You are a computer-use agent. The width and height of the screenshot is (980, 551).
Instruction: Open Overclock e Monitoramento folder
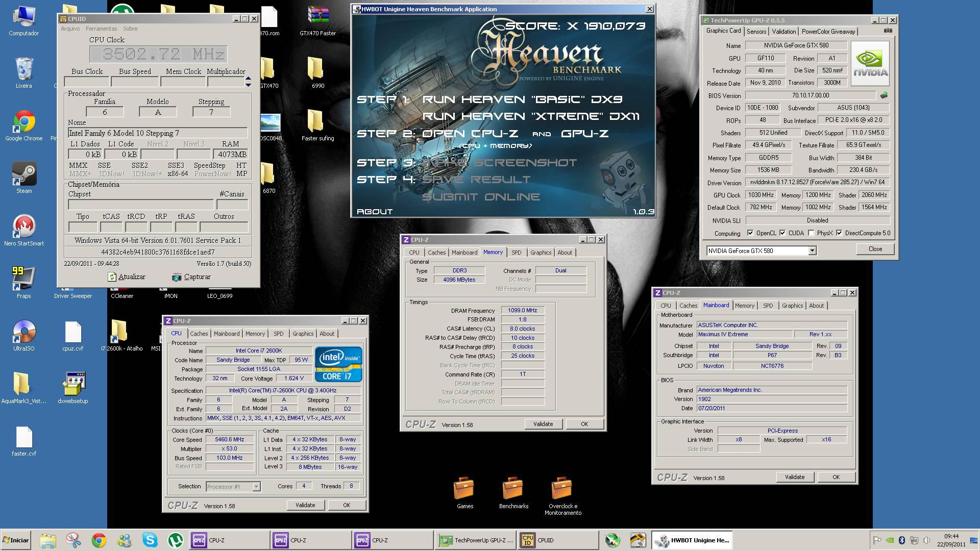click(x=562, y=495)
